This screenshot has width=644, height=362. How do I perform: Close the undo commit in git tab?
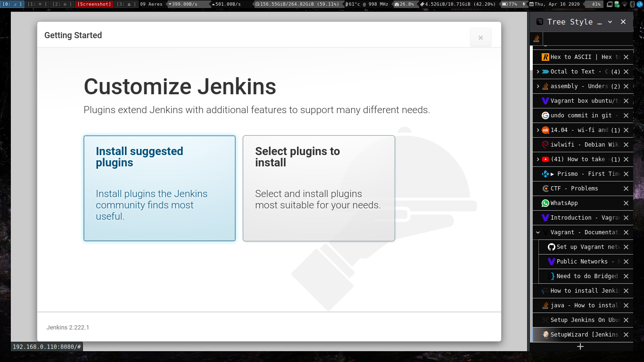click(x=626, y=115)
